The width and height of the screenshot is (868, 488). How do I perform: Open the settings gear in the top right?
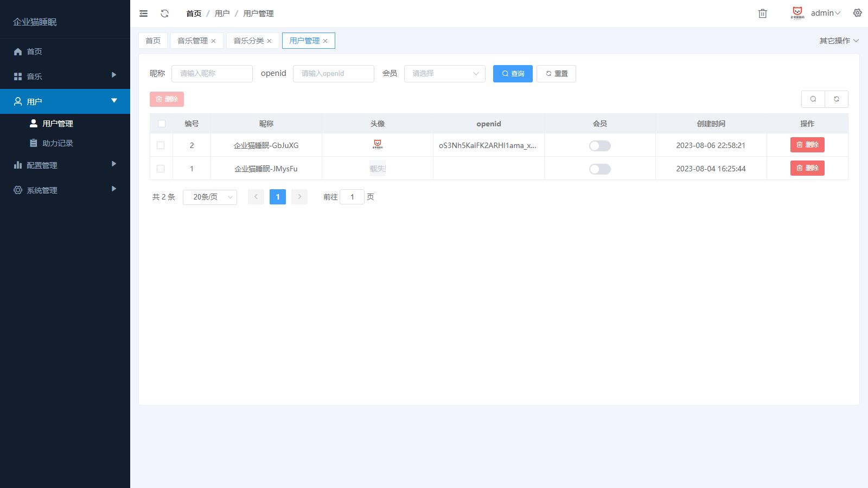[857, 13]
